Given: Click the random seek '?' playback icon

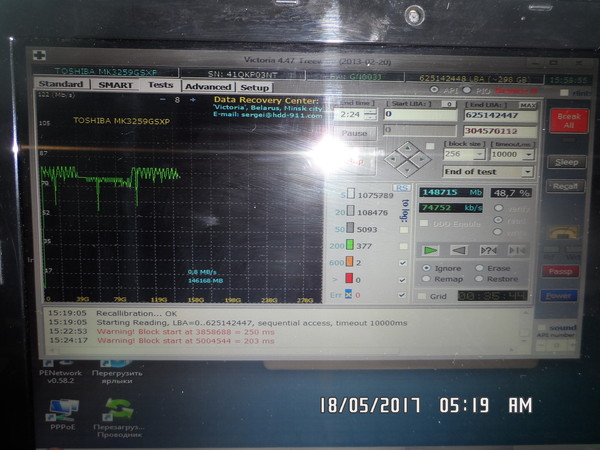Looking at the screenshot, I should click(488, 250).
